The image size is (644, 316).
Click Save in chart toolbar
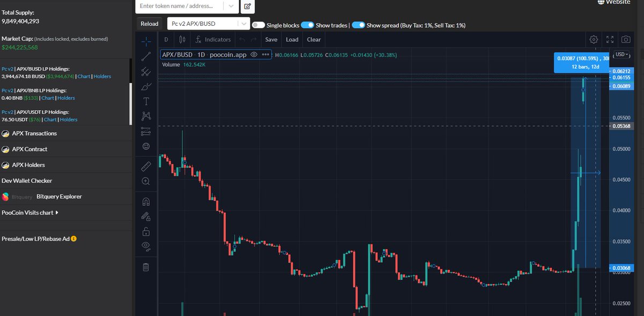[271, 39]
